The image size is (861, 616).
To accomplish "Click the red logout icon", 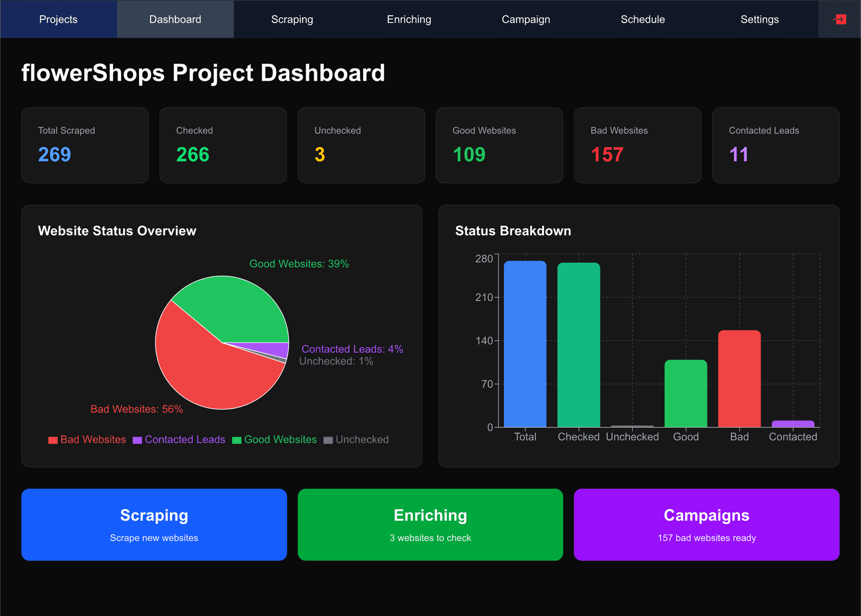I will click(839, 19).
